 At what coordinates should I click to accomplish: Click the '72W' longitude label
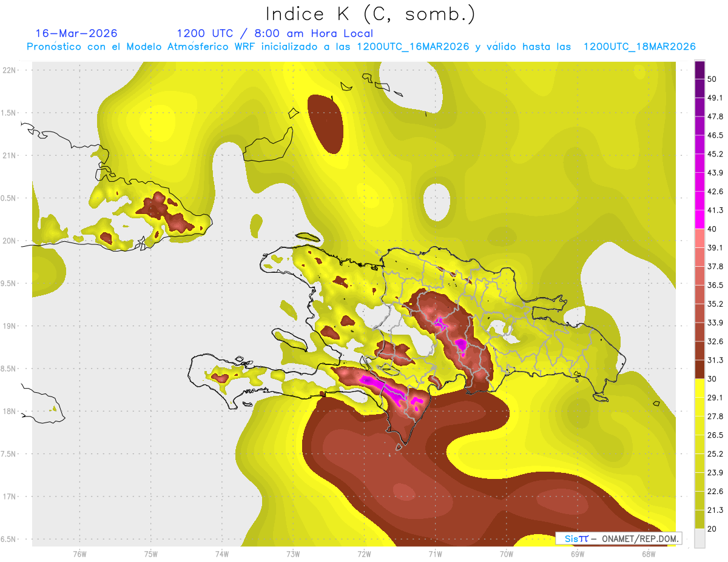coord(364,554)
